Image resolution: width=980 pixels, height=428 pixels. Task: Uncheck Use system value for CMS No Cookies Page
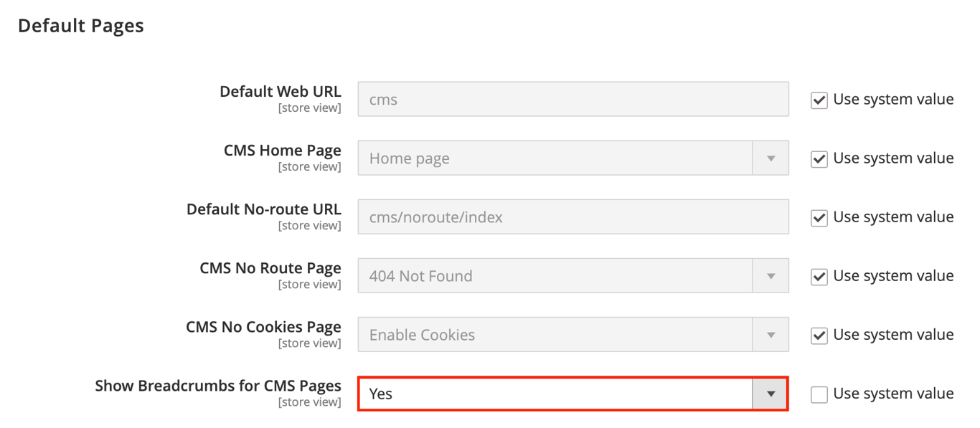coord(819,335)
